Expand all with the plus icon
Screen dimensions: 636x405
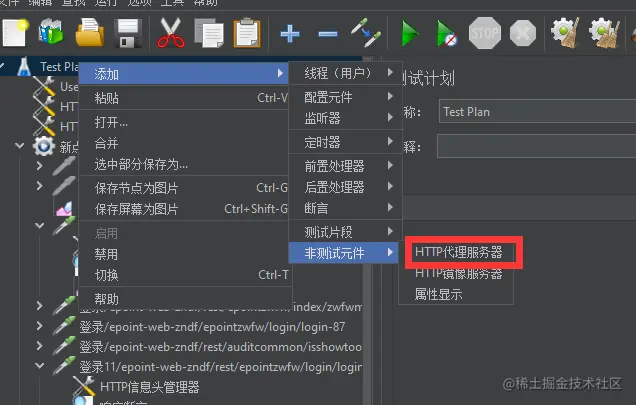[x=290, y=34]
